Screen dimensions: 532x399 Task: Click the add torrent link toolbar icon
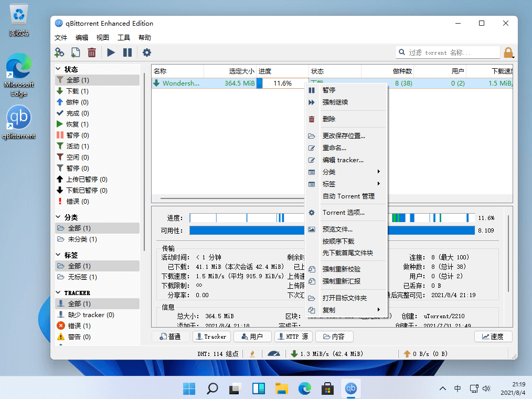pos(59,52)
